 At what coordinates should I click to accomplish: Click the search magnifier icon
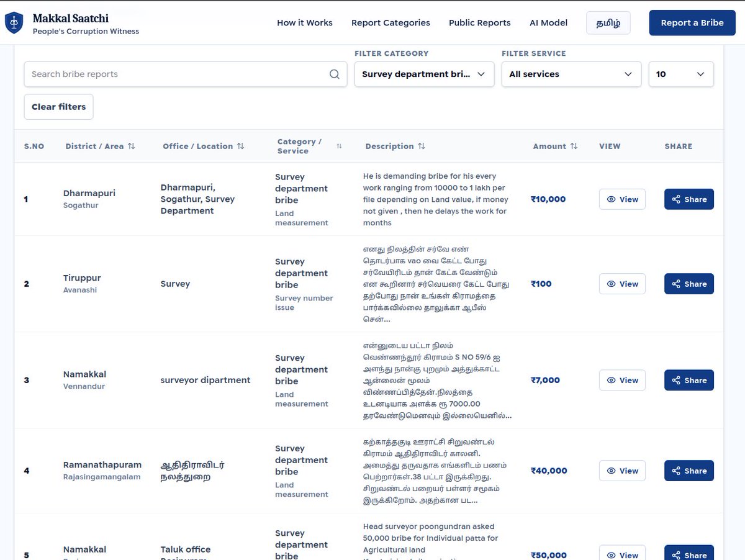point(334,75)
